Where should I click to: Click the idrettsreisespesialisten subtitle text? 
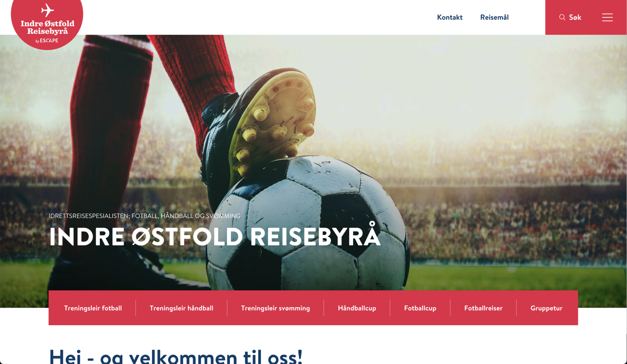[145, 216]
